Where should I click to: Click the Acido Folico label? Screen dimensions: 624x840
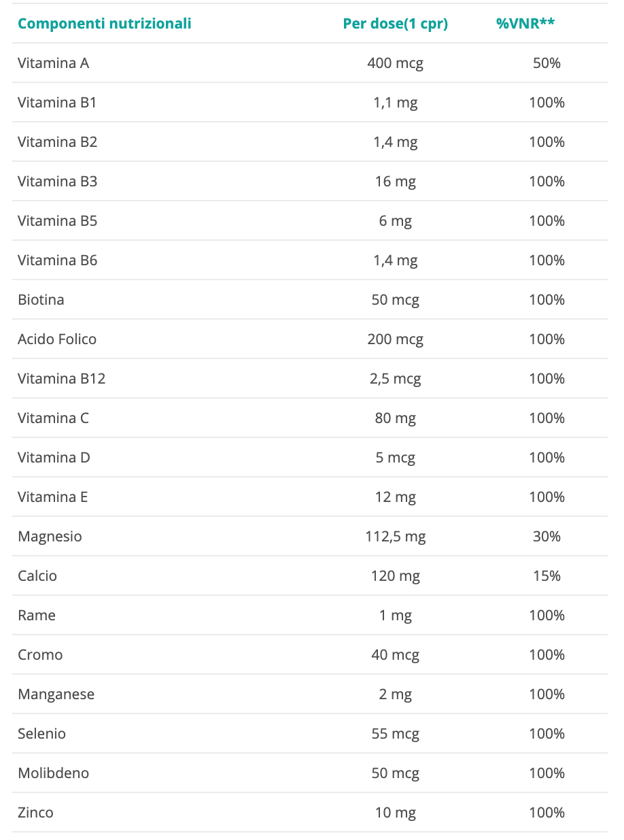[x=57, y=339]
